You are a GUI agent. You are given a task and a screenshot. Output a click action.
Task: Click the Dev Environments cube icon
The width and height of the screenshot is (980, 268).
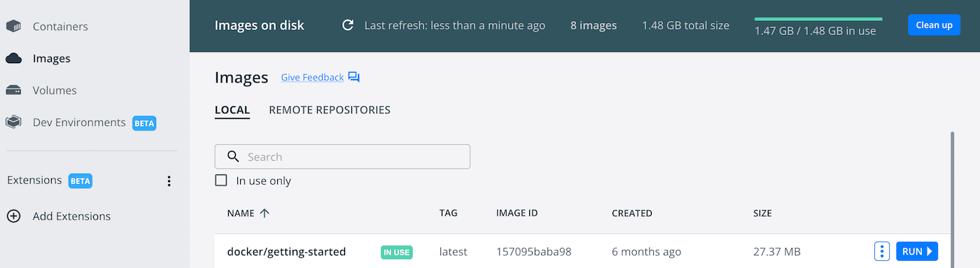tap(13, 122)
